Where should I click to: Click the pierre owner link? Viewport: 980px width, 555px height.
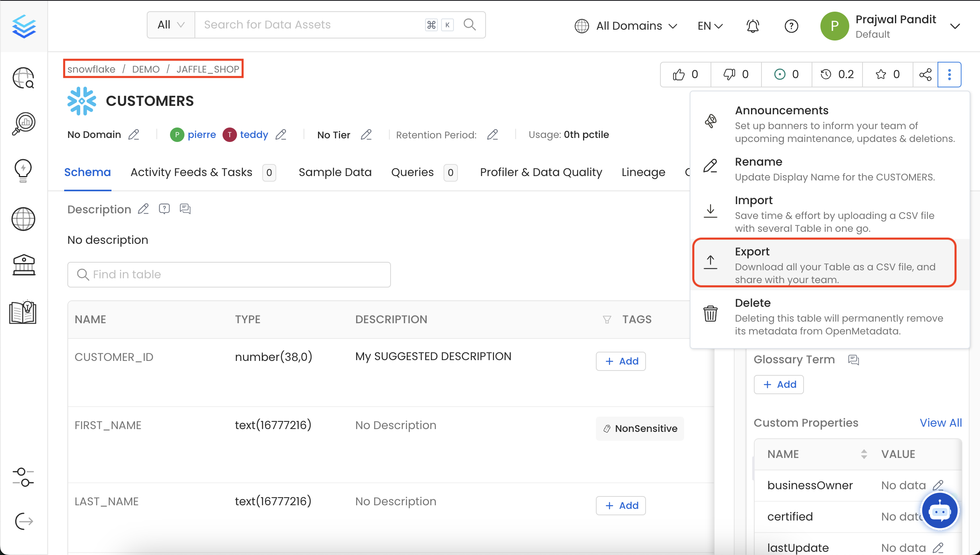click(x=202, y=134)
